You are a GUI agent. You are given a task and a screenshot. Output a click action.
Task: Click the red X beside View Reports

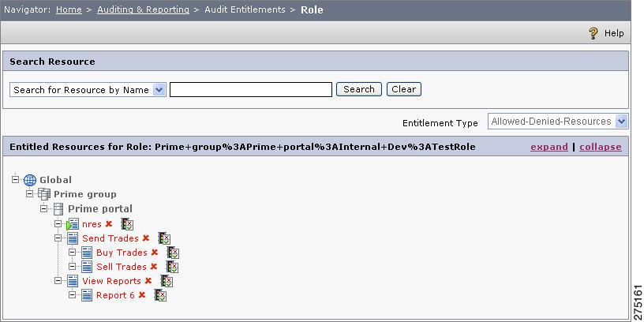[x=148, y=280]
